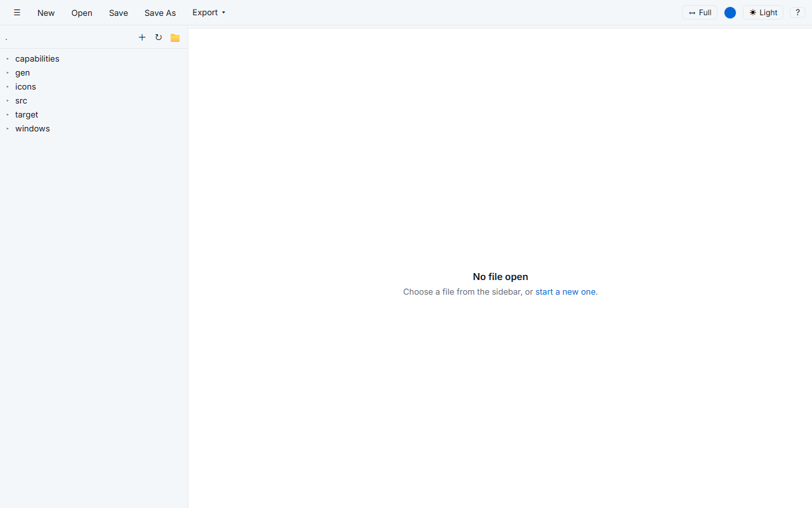The height and width of the screenshot is (508, 812).
Task: Open folder using the yellow folder icon
Action: click(175, 37)
